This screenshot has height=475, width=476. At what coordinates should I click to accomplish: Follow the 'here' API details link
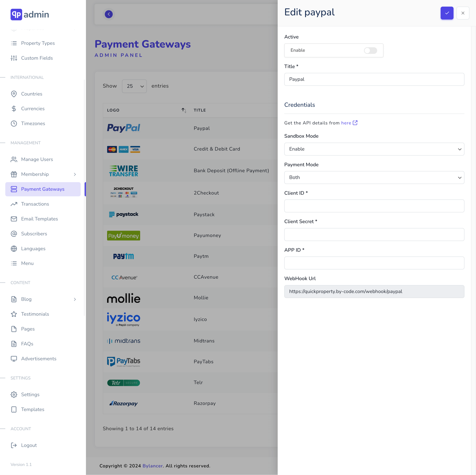pyautogui.click(x=346, y=123)
